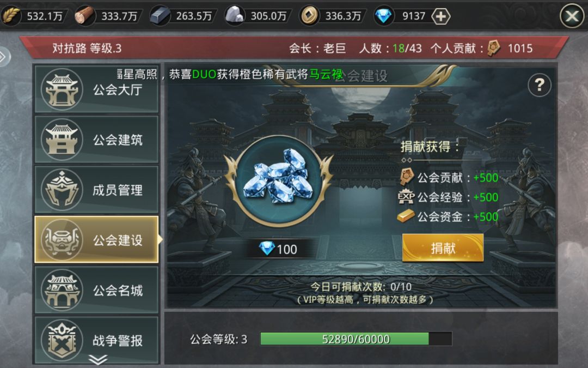Click the wood log resource icon
Screen dimensions: 588x368
point(84,16)
